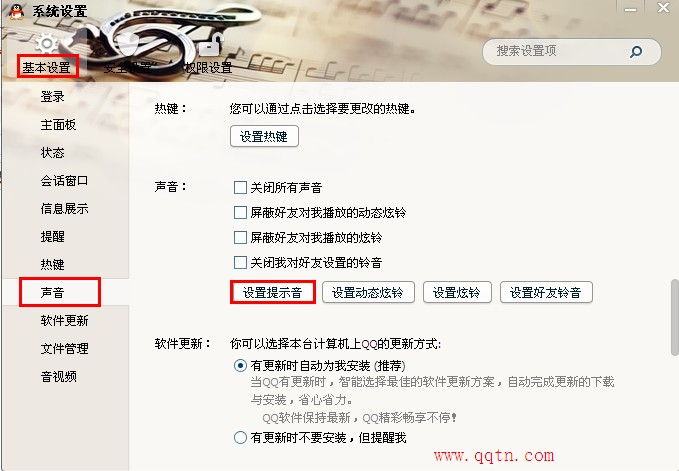Select 有更新时不要安装,但提醒我 radio option
Screen dimensions: 679x471
click(x=240, y=438)
